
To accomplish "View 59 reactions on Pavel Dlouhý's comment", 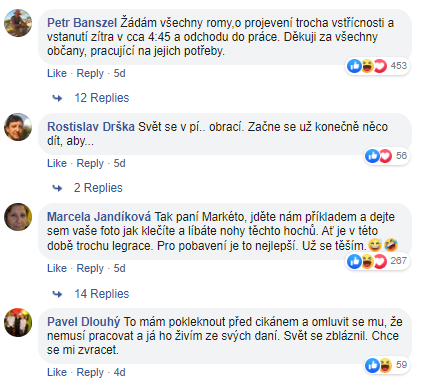I will [x=386, y=365].
